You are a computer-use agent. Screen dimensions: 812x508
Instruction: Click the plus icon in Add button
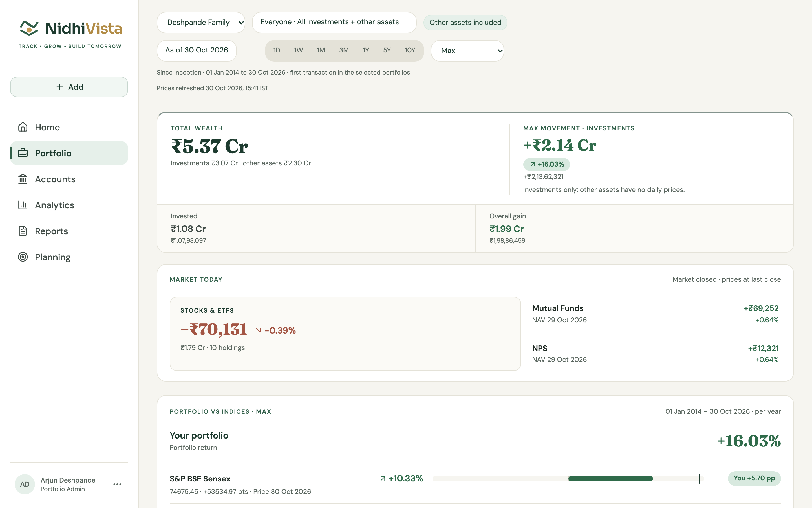(59, 87)
